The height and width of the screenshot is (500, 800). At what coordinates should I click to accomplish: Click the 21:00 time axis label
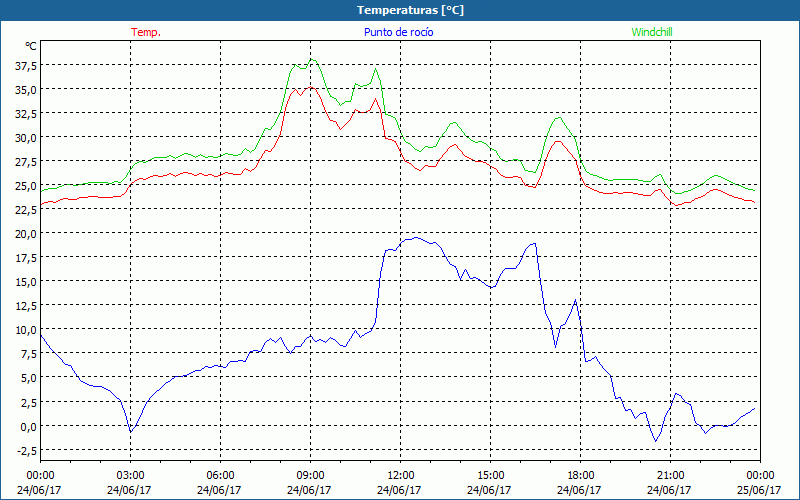pyautogui.click(x=670, y=475)
